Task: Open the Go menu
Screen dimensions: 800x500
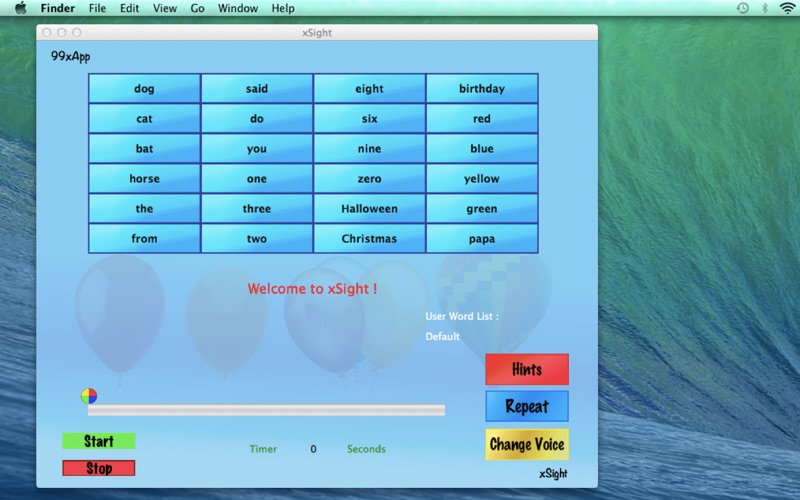Action: pos(197,8)
